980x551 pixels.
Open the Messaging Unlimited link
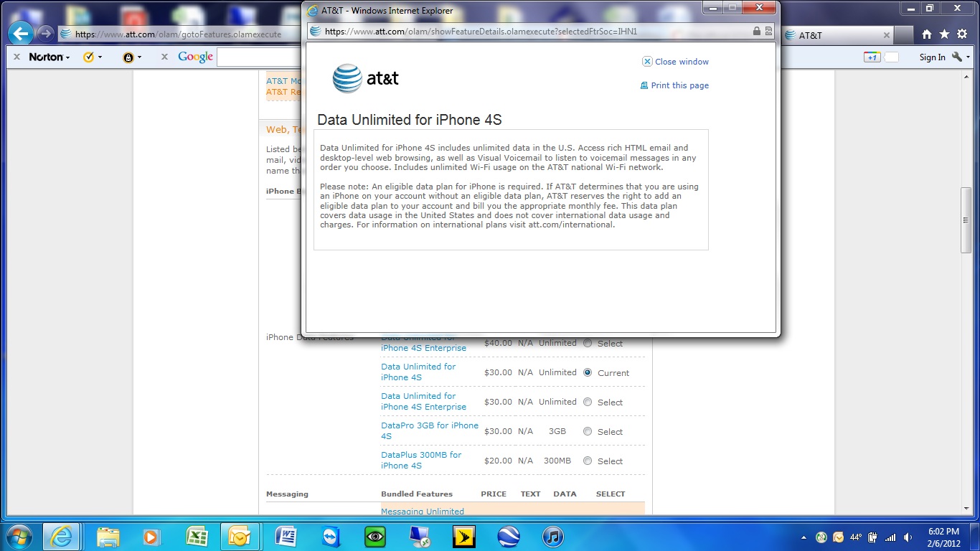coord(422,512)
